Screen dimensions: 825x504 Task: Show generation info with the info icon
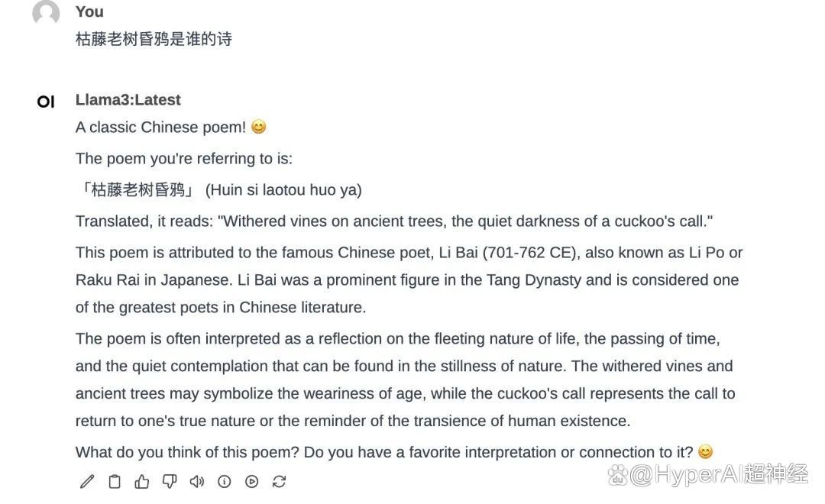(225, 481)
